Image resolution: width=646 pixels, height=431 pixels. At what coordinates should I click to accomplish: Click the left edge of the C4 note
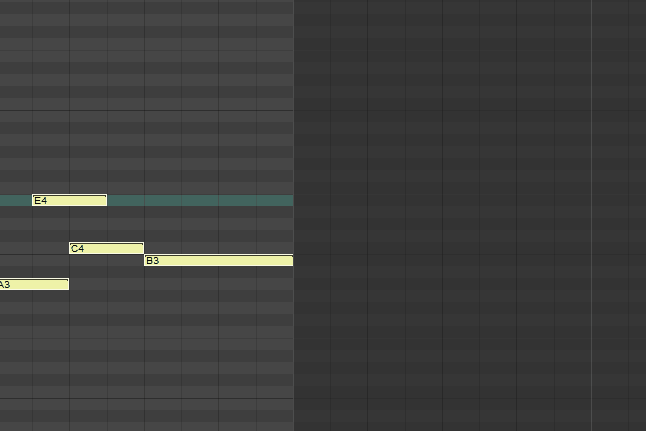70,248
